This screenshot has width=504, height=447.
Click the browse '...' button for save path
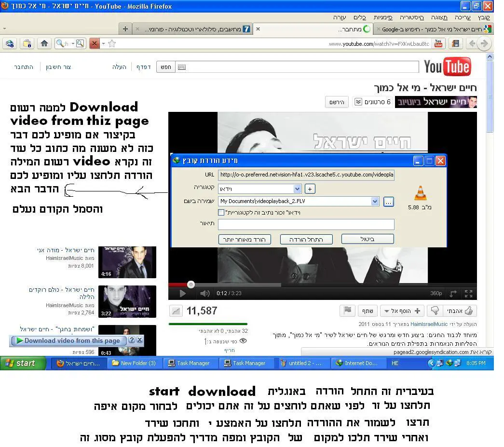[x=388, y=202]
